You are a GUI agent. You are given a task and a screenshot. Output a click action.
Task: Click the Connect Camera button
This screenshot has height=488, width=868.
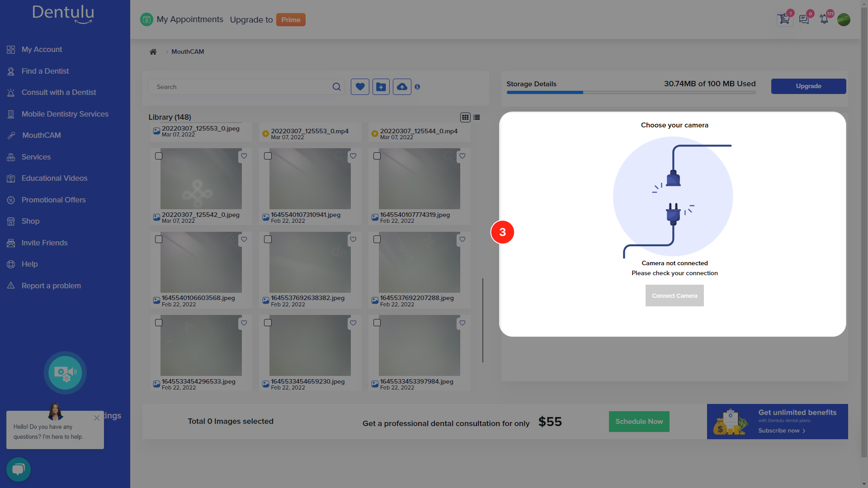(x=675, y=296)
